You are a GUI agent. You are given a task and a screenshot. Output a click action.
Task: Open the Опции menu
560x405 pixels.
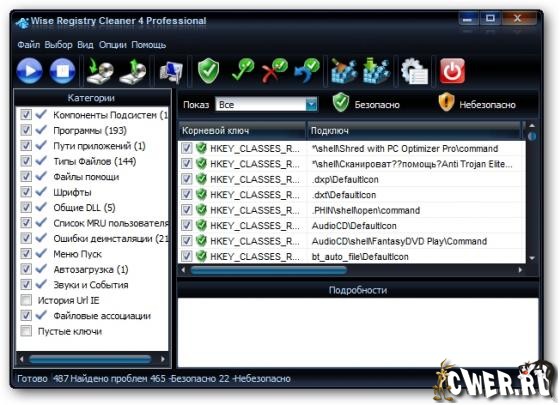[112, 45]
